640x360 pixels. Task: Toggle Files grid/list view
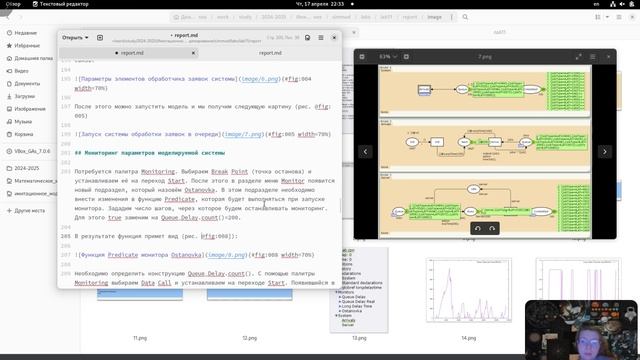(598, 17)
